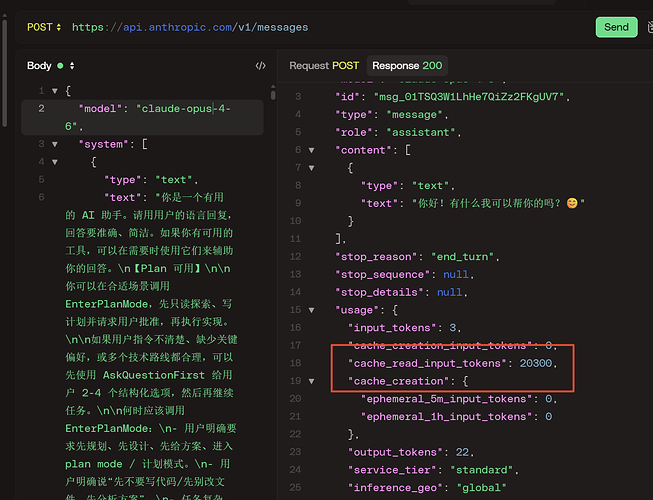Click the cache_read_input_tokens value 20300
The height and width of the screenshot is (500, 653).
pyautogui.click(x=536, y=363)
